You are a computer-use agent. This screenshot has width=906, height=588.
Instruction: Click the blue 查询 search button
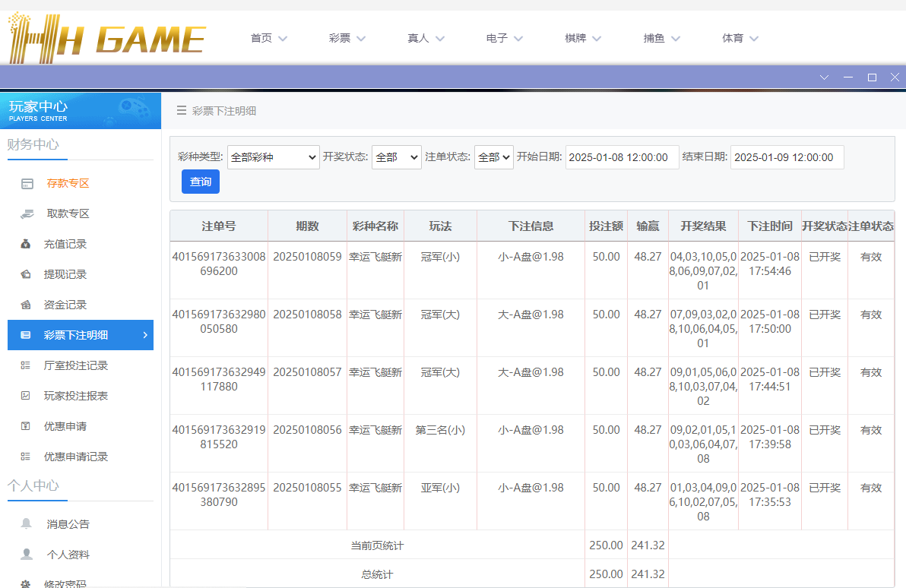click(200, 182)
